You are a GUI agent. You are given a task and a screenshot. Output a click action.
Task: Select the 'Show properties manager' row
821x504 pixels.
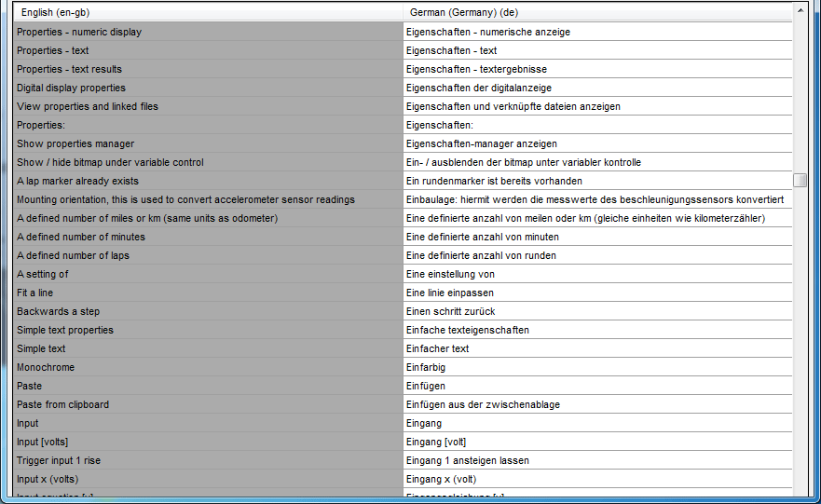[208, 143]
